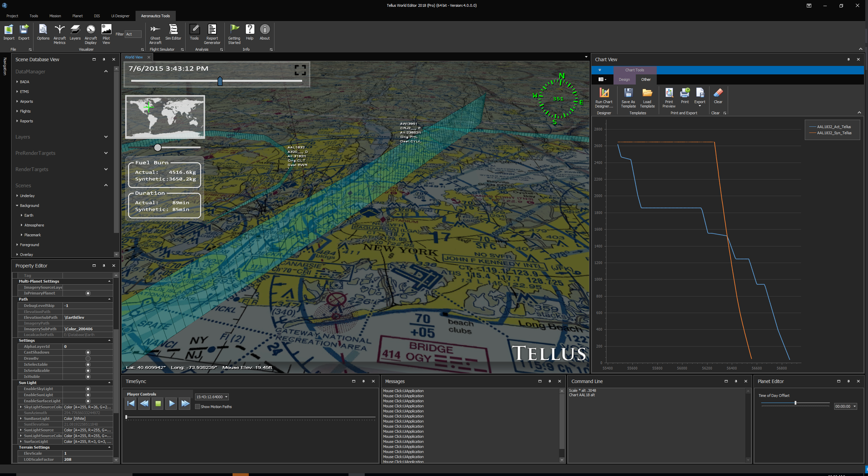868x476 pixels.
Task: Open chart Print Preview
Action: click(x=669, y=98)
